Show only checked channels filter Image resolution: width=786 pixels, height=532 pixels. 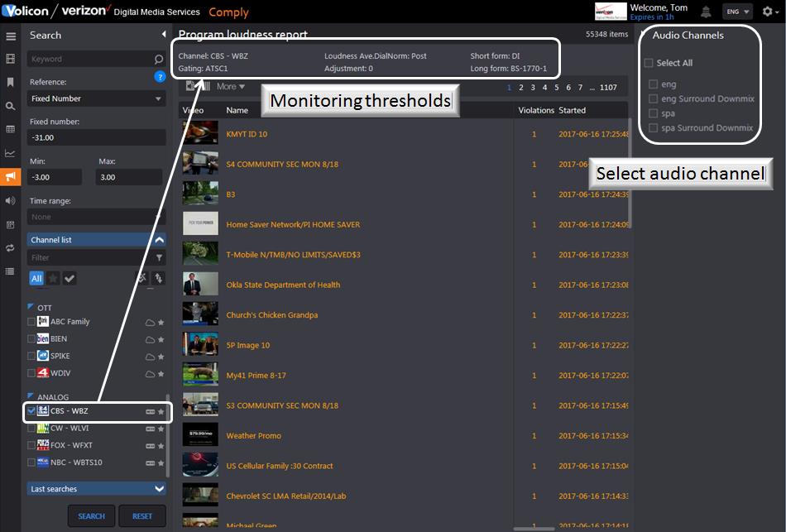click(x=69, y=278)
